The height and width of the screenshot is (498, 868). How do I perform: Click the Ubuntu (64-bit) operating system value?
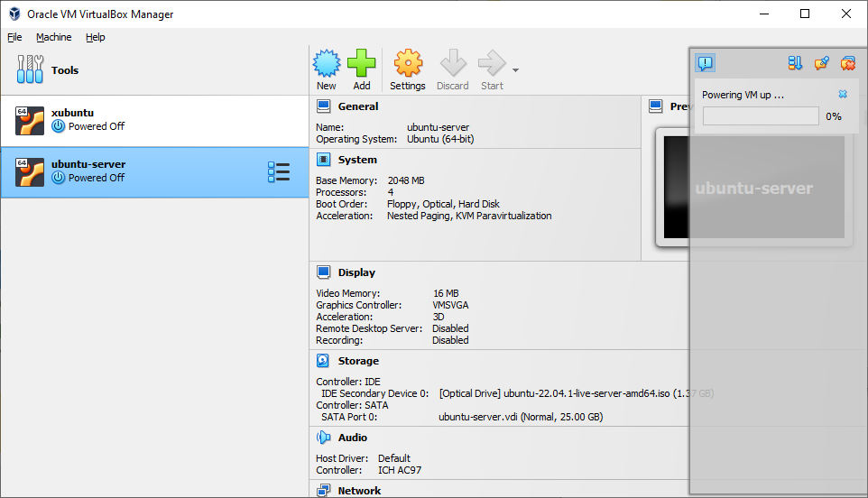coord(440,139)
